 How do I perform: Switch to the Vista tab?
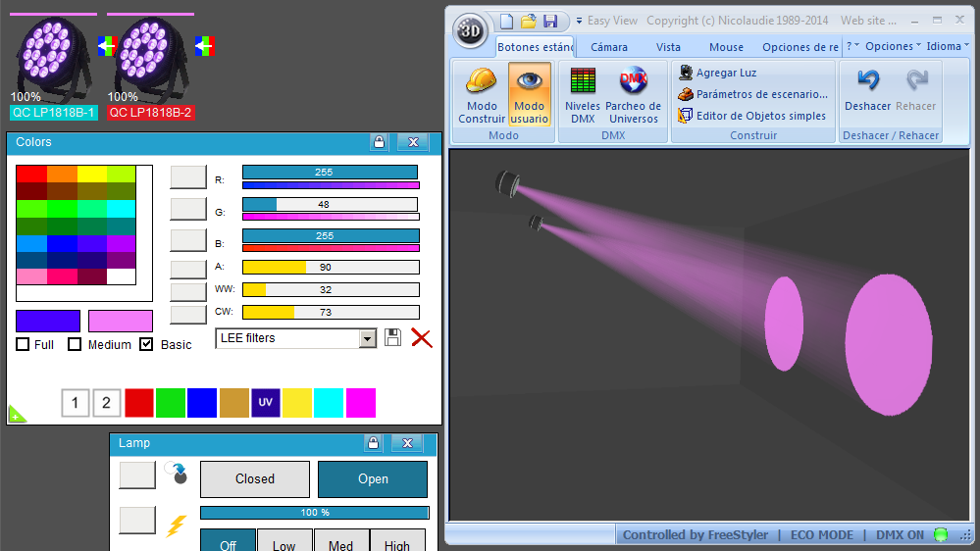tap(668, 47)
